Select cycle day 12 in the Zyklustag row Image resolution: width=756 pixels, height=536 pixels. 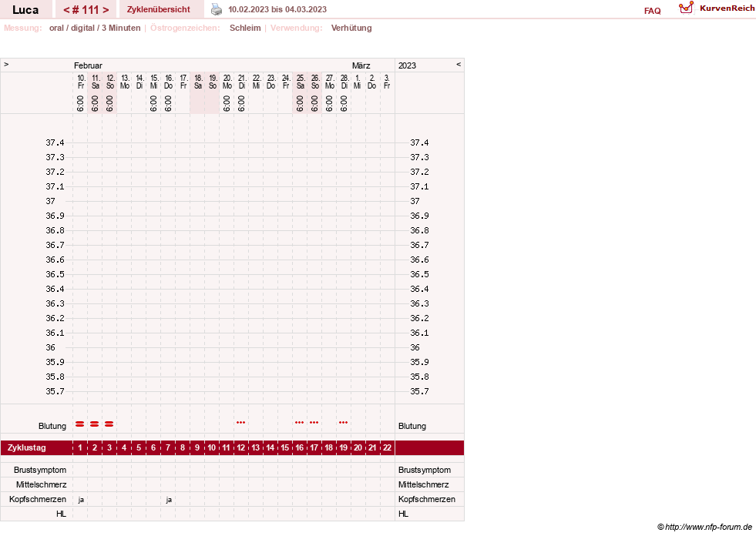[240, 447]
